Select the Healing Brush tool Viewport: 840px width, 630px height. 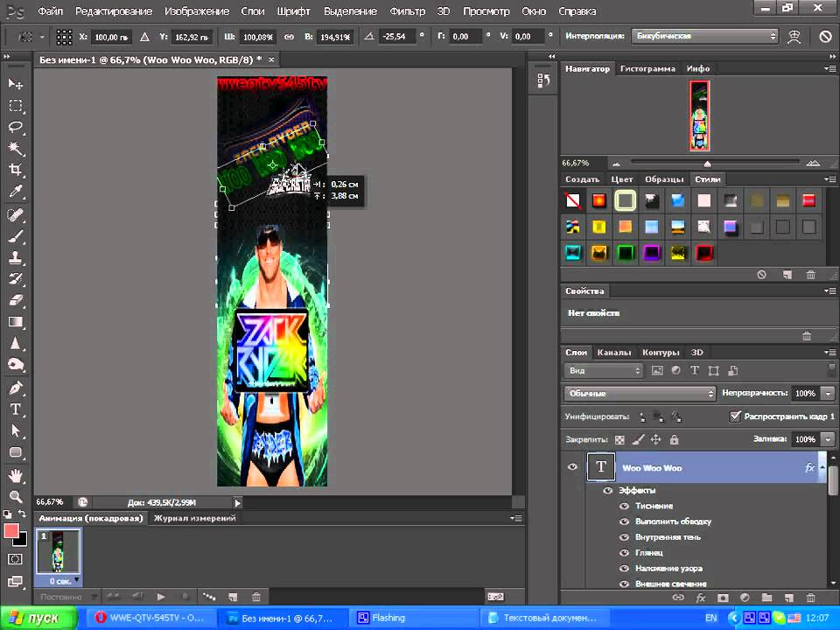pyautogui.click(x=16, y=215)
